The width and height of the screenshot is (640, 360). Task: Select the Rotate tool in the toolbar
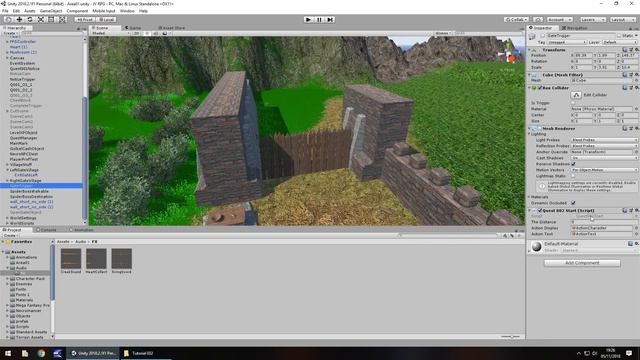pyautogui.click(x=30, y=19)
